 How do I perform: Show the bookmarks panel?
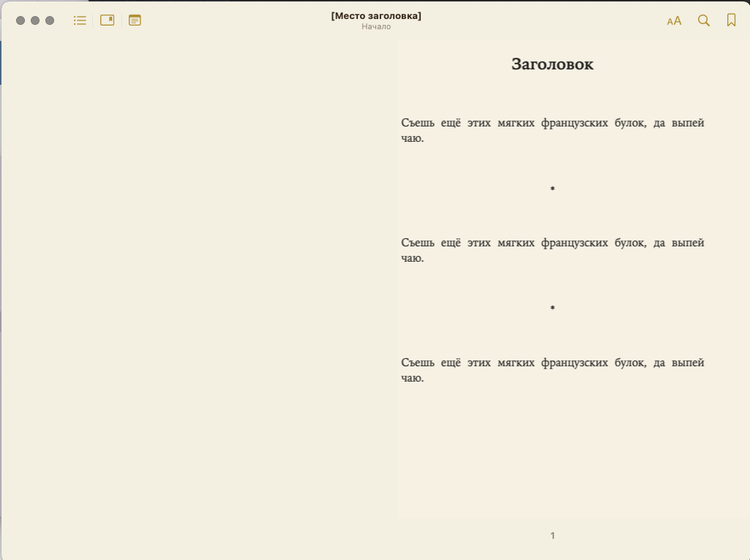(x=107, y=20)
